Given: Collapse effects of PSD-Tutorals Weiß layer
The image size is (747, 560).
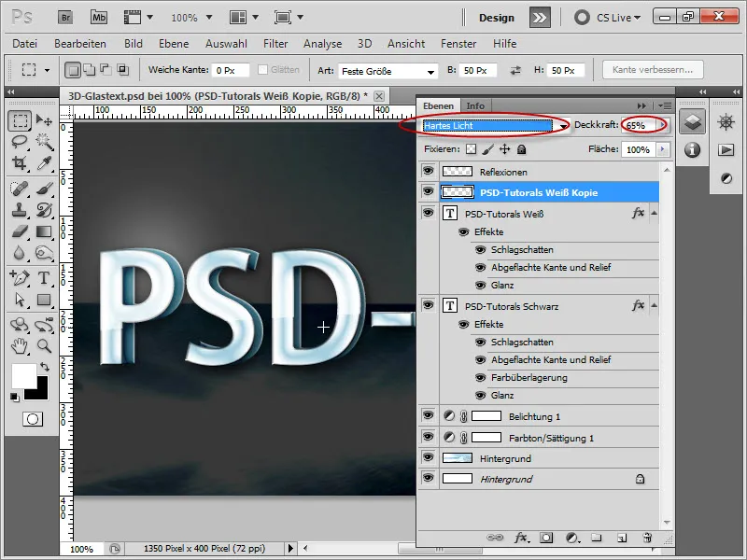Looking at the screenshot, I should tap(655, 213).
